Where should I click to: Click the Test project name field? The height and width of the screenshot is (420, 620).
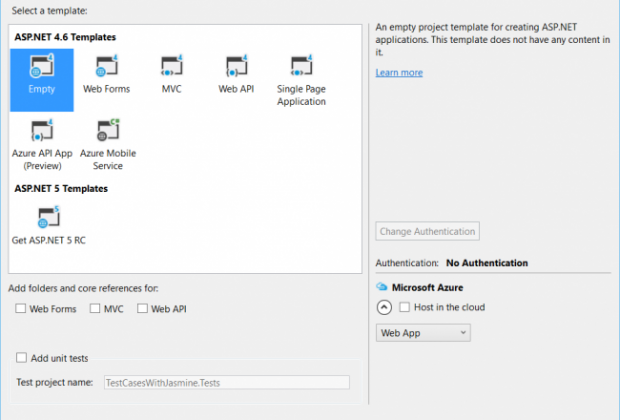[x=225, y=382]
